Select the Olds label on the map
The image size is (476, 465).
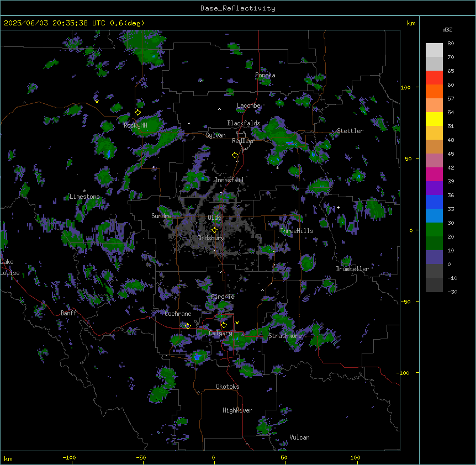(x=214, y=218)
